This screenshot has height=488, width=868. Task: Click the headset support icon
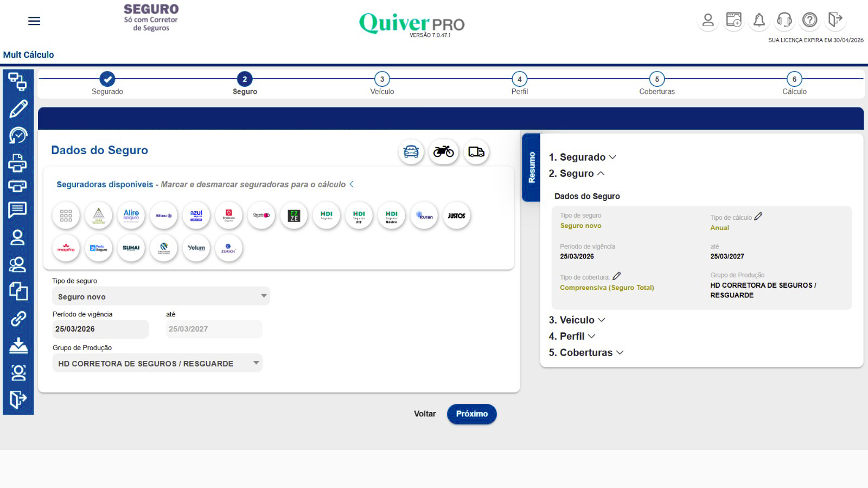point(784,21)
